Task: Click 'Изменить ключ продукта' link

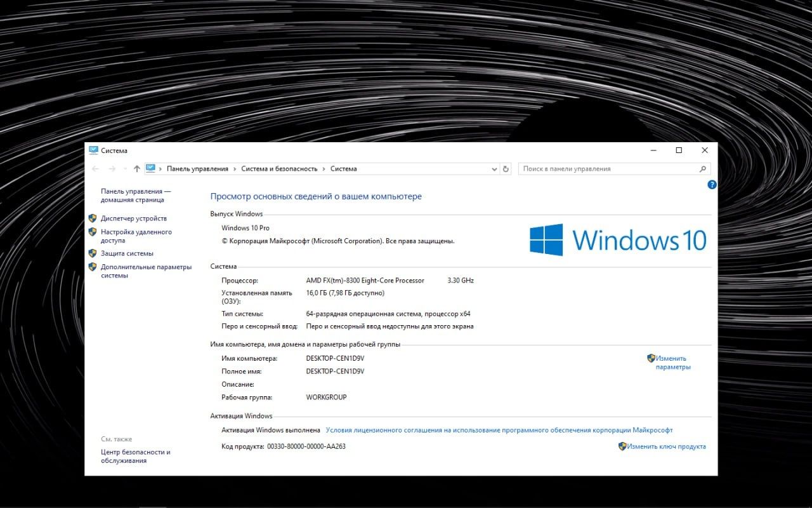Action: 666,446
